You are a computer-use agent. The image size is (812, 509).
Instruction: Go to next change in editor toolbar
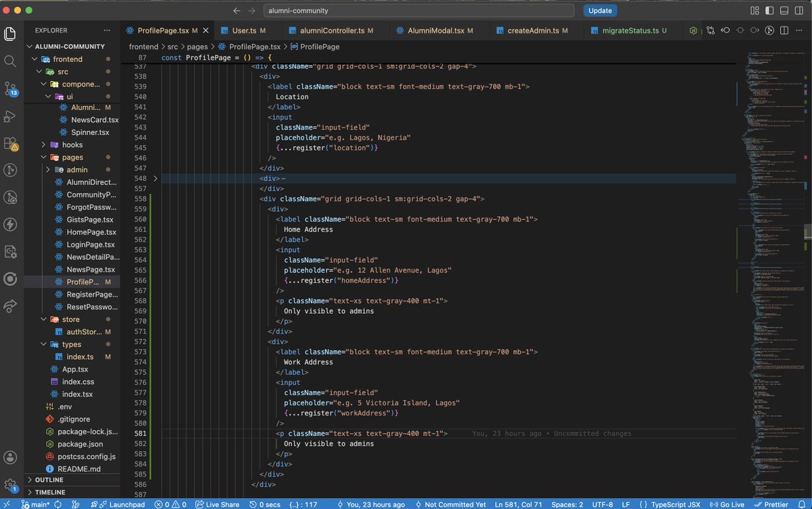coord(755,30)
